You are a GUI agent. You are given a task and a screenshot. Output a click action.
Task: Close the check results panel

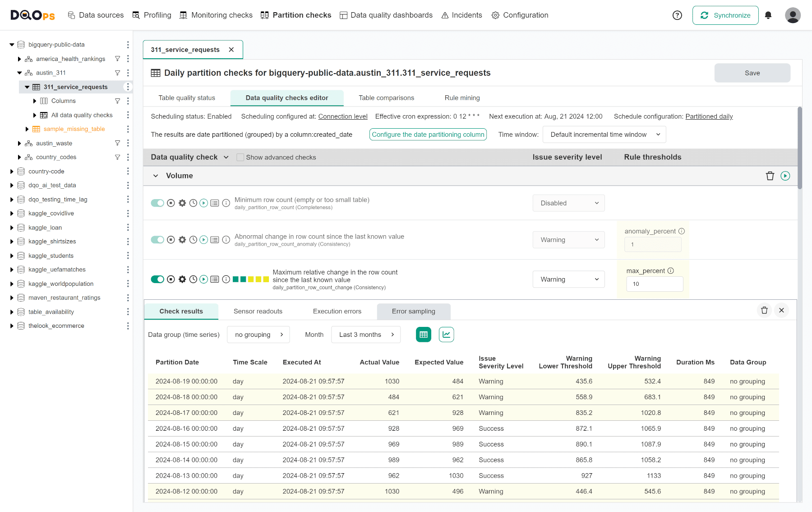[781, 310]
